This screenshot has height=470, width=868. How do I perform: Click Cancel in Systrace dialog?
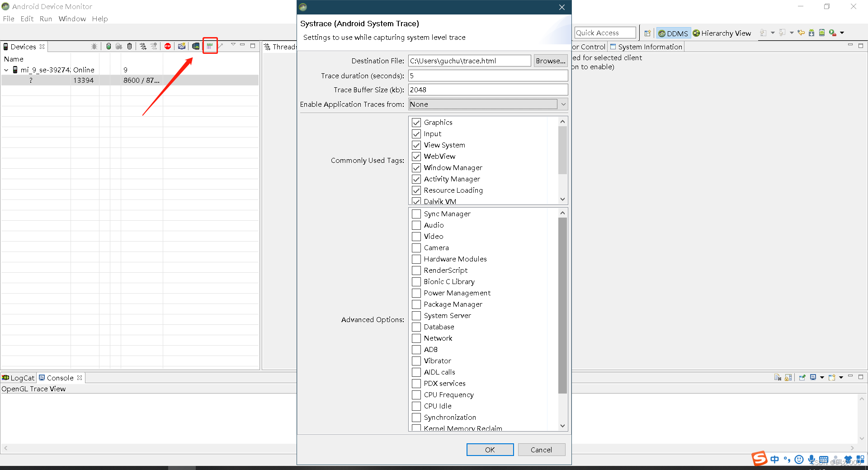pyautogui.click(x=541, y=450)
